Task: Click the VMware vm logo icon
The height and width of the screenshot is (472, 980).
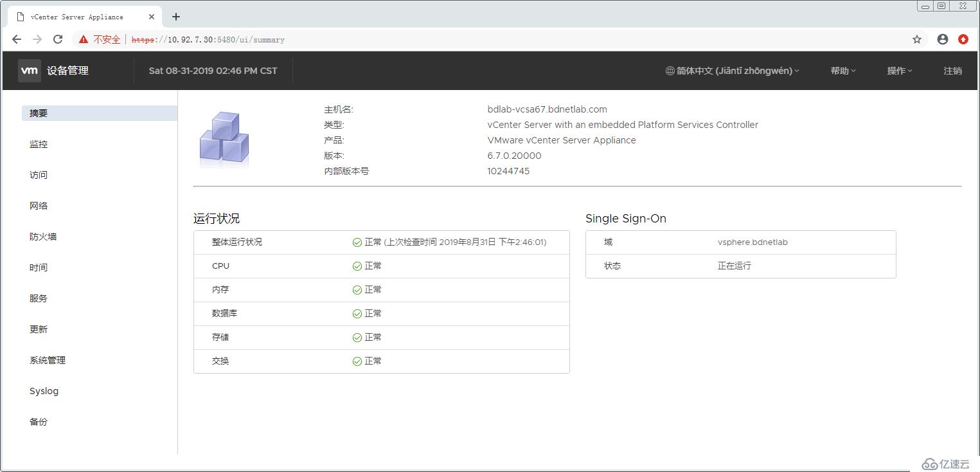Action: [x=30, y=71]
